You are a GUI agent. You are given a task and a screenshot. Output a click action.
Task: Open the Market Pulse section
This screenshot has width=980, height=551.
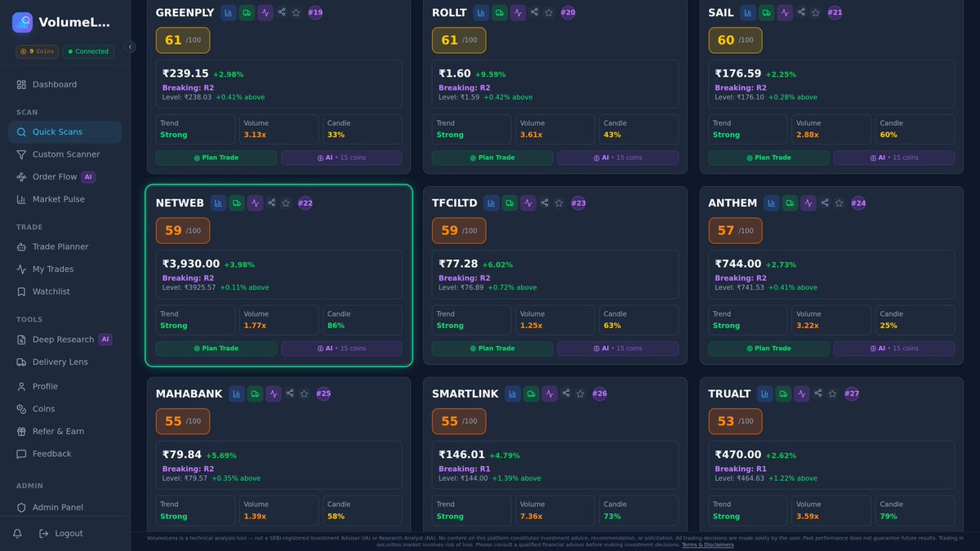tap(59, 198)
